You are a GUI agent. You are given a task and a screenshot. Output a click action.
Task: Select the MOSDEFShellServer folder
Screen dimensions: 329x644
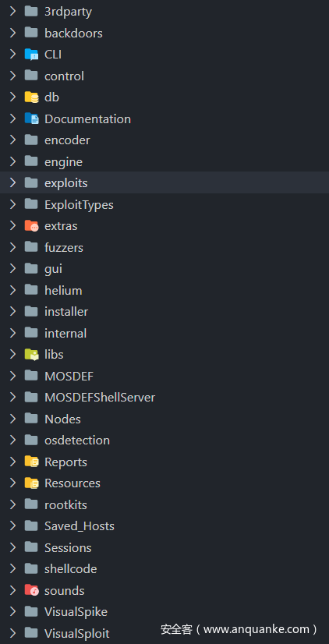coord(164,397)
